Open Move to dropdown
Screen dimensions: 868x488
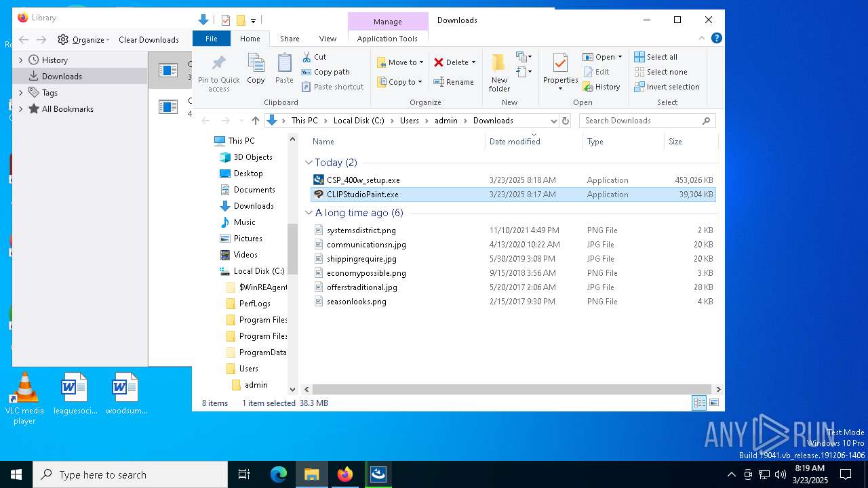pos(400,62)
